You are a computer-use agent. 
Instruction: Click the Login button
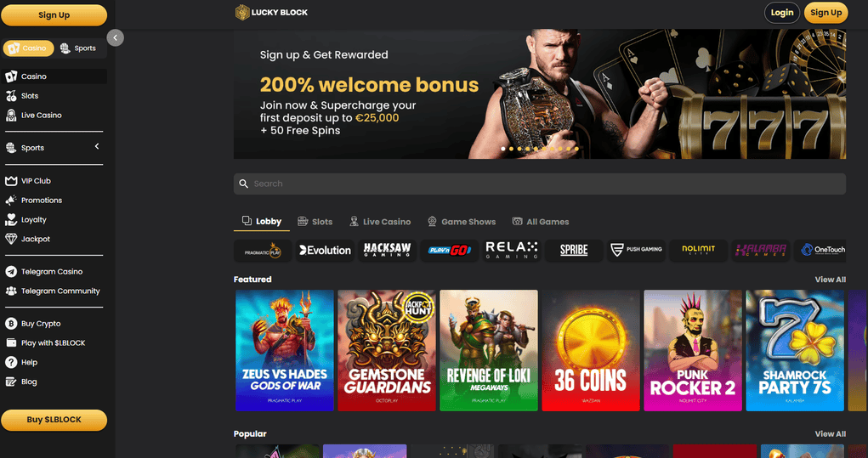[781, 13]
